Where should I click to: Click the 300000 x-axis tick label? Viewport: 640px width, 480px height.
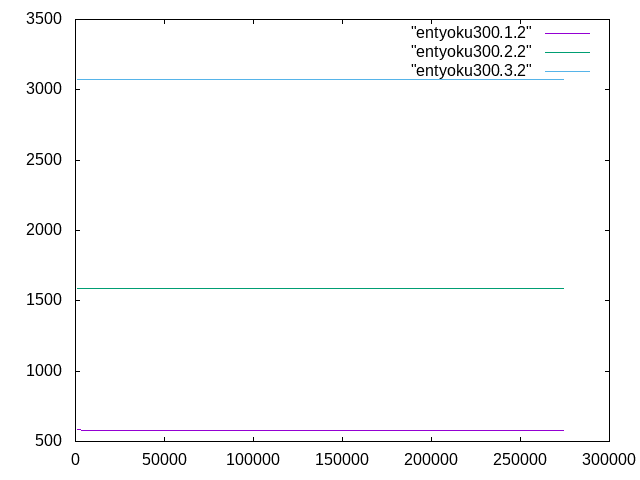(x=609, y=460)
